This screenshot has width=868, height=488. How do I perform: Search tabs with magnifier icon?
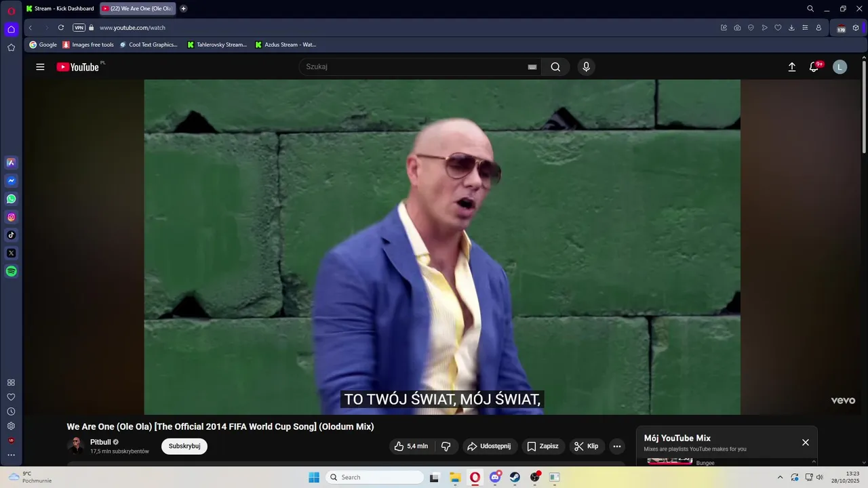point(810,9)
